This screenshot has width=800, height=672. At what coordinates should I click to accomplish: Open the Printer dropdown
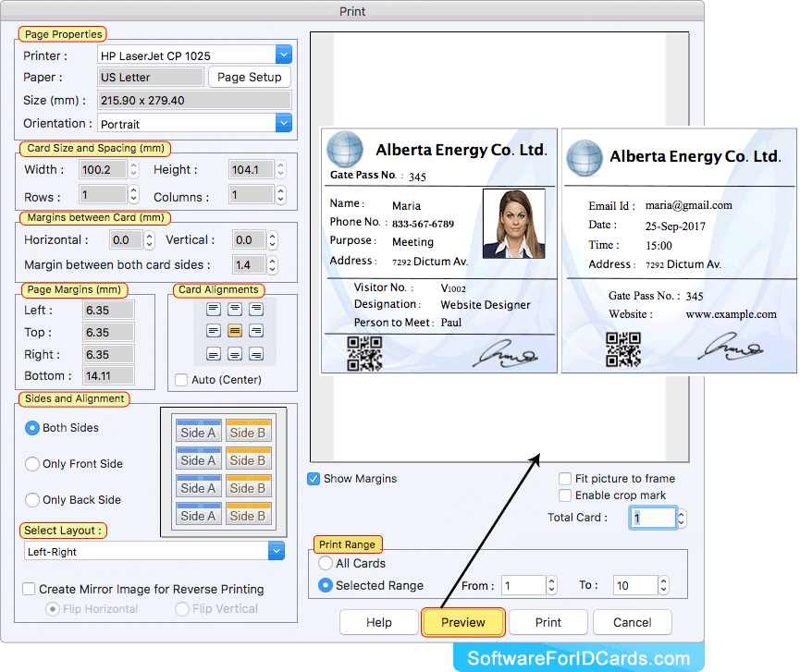(284, 55)
